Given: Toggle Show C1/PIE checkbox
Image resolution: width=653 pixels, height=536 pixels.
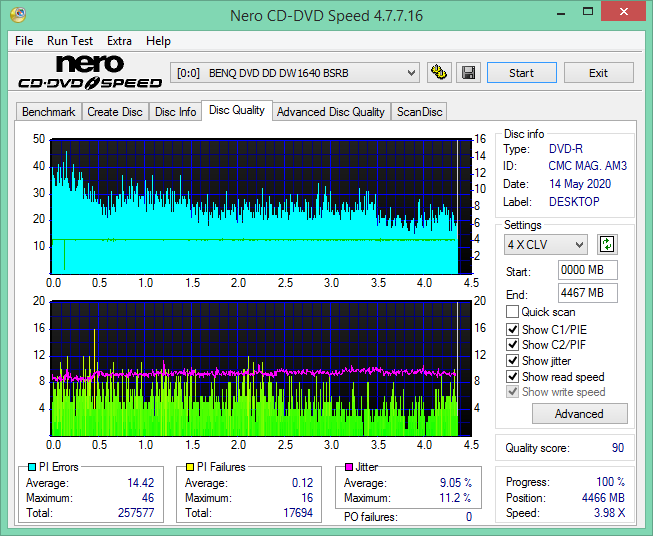Looking at the screenshot, I should (512, 329).
